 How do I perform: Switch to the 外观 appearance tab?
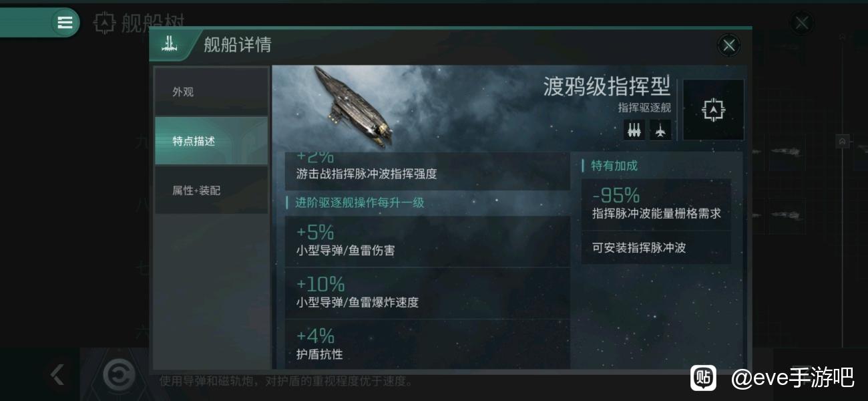pos(211,92)
